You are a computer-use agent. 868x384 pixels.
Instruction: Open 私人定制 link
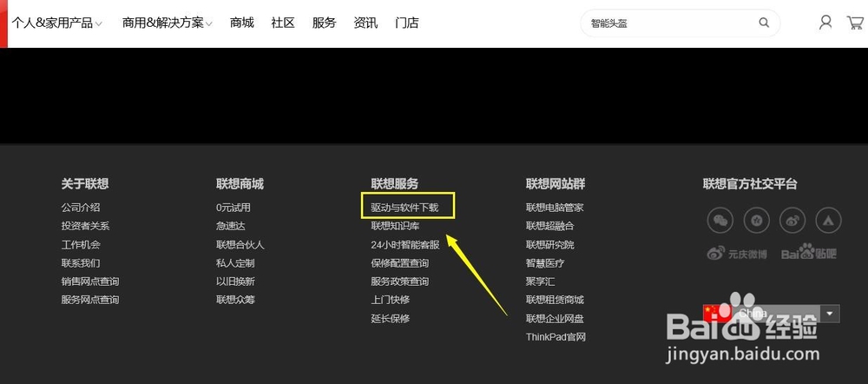[235, 263]
